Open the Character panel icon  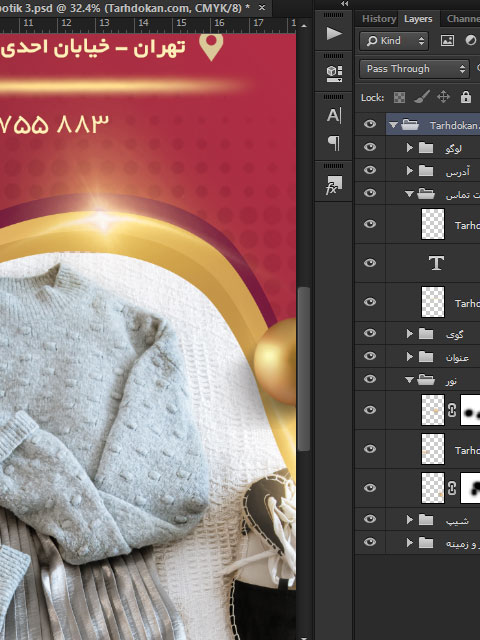point(333,116)
